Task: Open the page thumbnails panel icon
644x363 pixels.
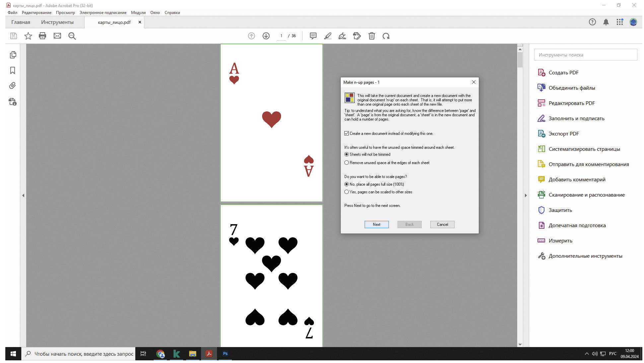Action: pos(13,55)
